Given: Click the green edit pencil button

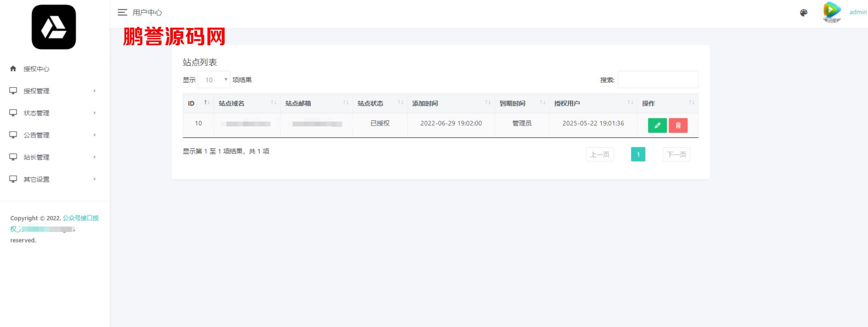Looking at the screenshot, I should click(657, 125).
